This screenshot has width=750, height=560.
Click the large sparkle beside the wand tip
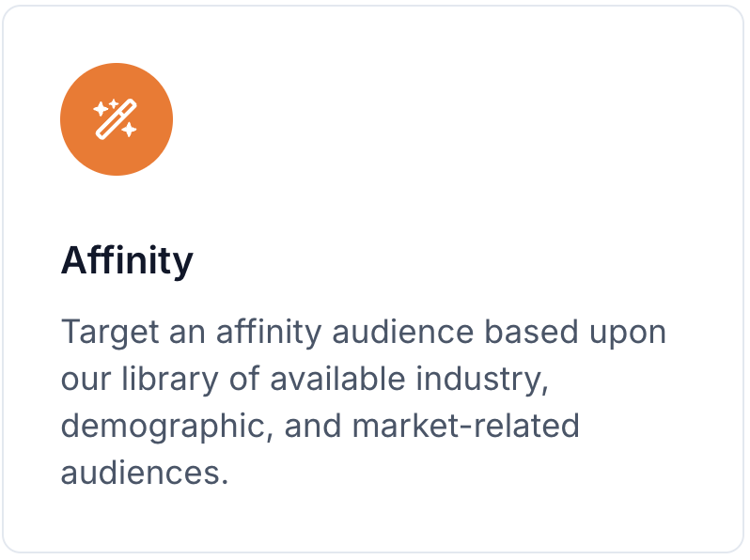101,109
